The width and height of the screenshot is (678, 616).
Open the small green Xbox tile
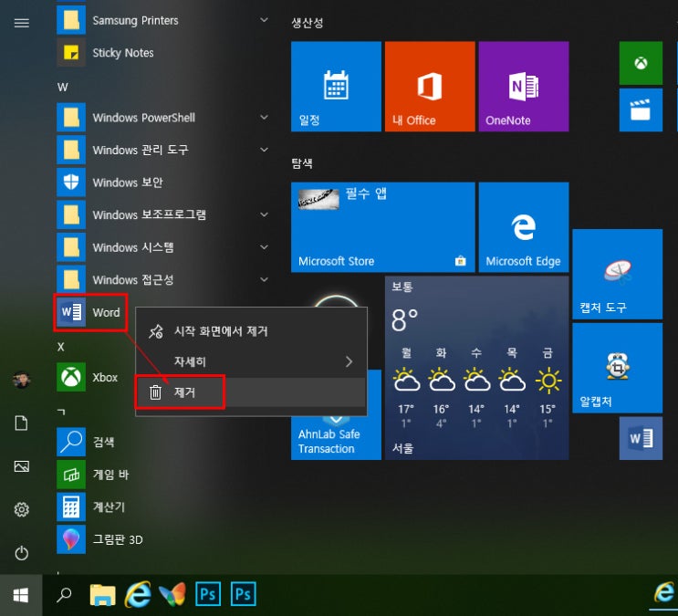[641, 63]
